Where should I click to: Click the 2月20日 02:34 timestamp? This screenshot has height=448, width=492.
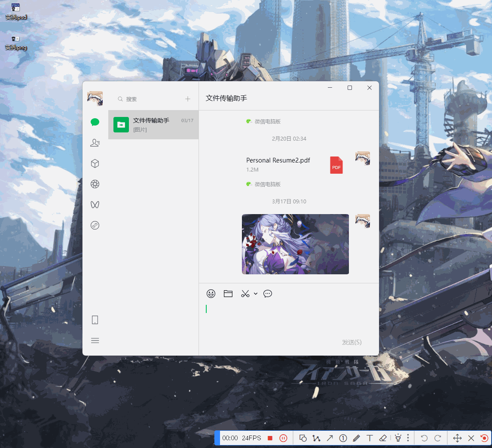coord(289,139)
